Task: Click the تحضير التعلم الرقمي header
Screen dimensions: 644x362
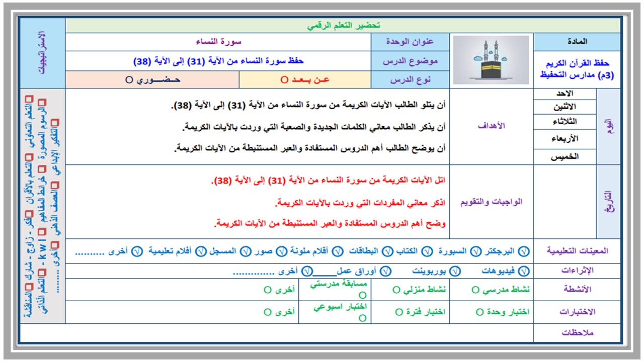Action: 343,26
